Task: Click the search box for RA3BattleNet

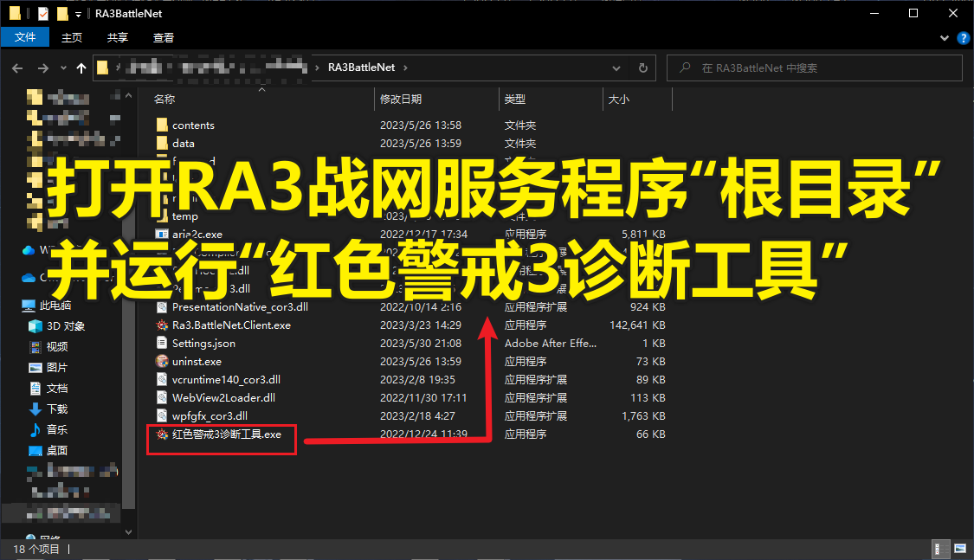Action: tap(815, 68)
